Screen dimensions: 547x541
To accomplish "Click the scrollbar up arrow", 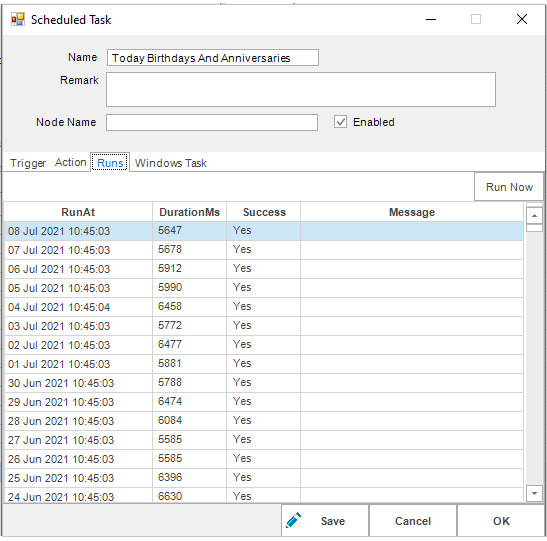I will pyautogui.click(x=534, y=216).
